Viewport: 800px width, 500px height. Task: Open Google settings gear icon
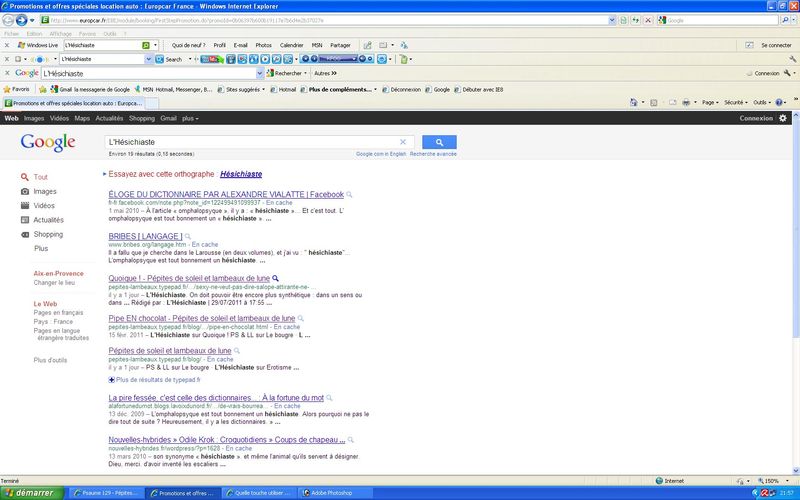pos(783,118)
